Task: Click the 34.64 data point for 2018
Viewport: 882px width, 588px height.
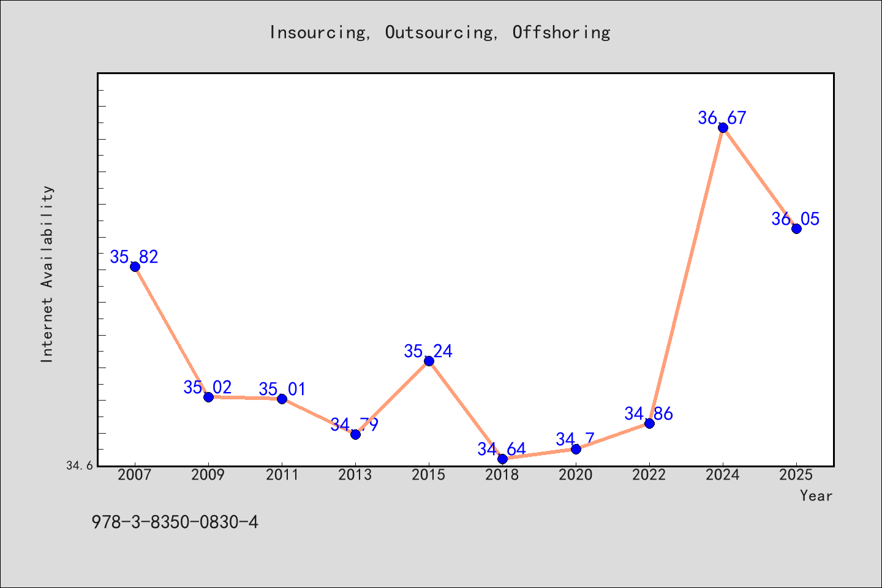Action: [x=502, y=459]
